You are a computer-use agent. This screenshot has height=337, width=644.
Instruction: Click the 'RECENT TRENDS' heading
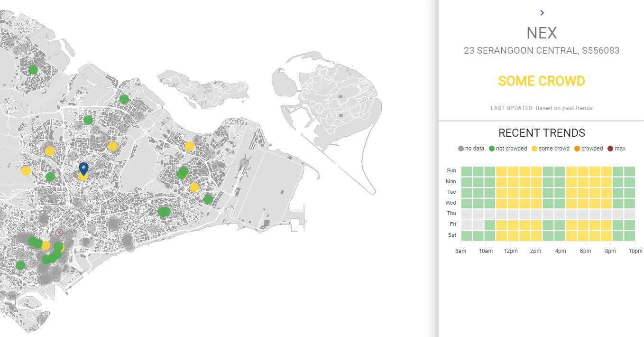click(542, 133)
